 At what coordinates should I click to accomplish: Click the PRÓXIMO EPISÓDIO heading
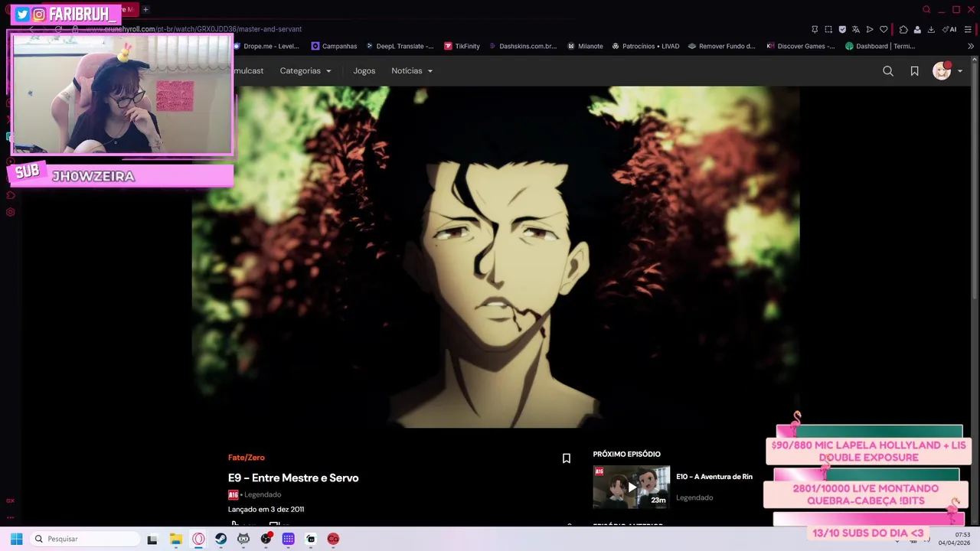pyautogui.click(x=626, y=454)
